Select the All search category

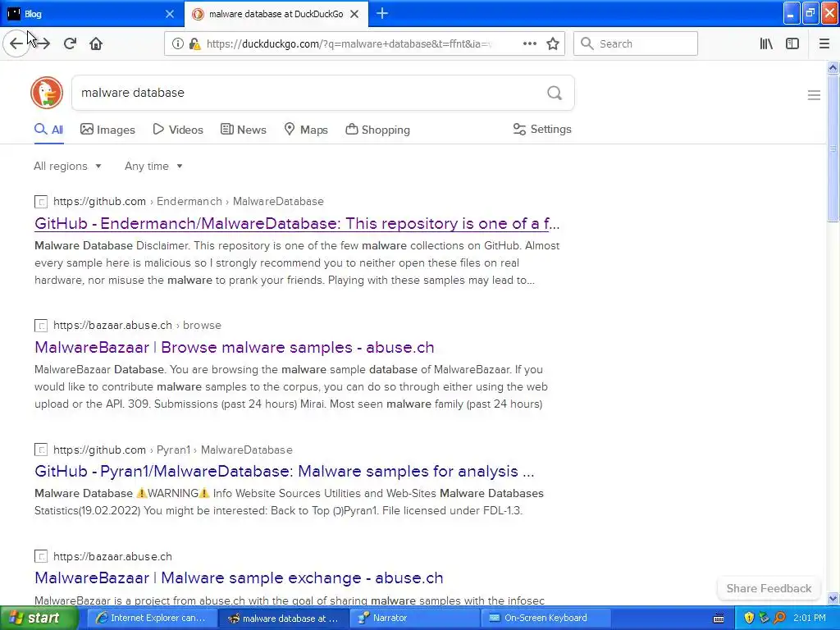coord(48,130)
